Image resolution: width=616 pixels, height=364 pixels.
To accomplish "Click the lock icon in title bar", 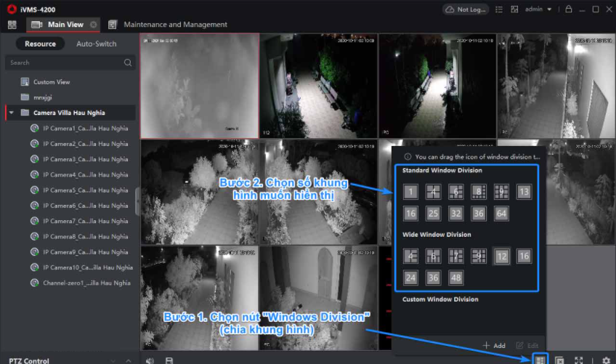I will point(569,9).
